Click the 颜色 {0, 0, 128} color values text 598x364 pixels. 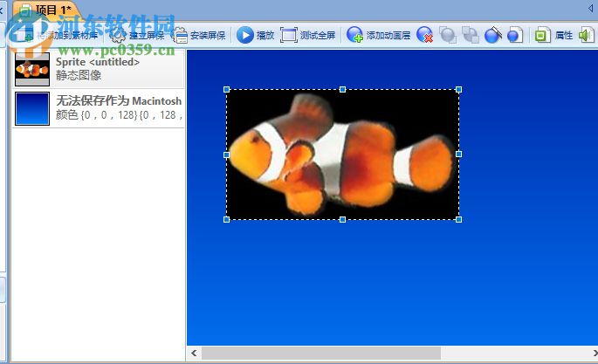(120, 114)
